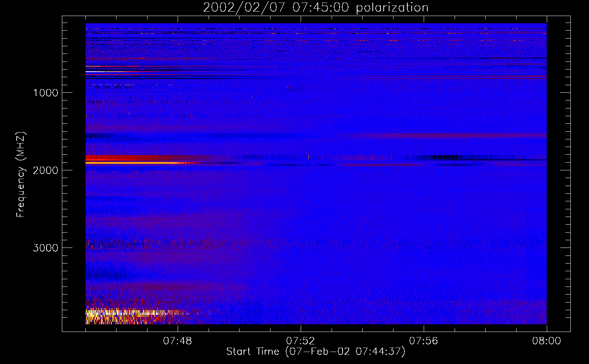Click the 07:48 time tick label
The width and height of the screenshot is (589, 364).
click(178, 341)
